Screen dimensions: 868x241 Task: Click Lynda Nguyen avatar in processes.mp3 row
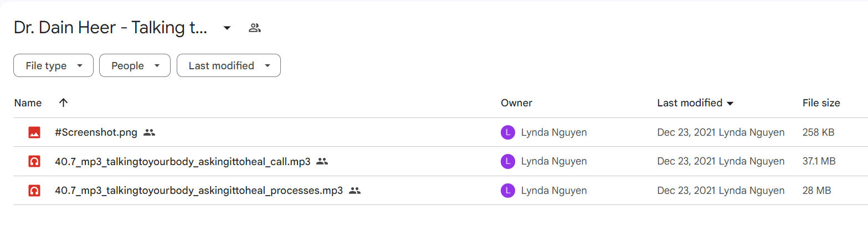coord(508,191)
